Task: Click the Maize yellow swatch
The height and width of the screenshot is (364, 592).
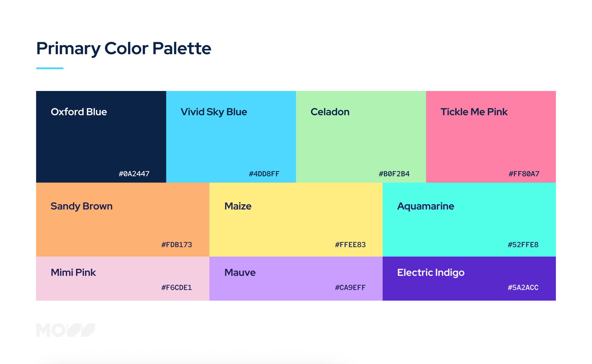Action: pyautogui.click(x=296, y=219)
